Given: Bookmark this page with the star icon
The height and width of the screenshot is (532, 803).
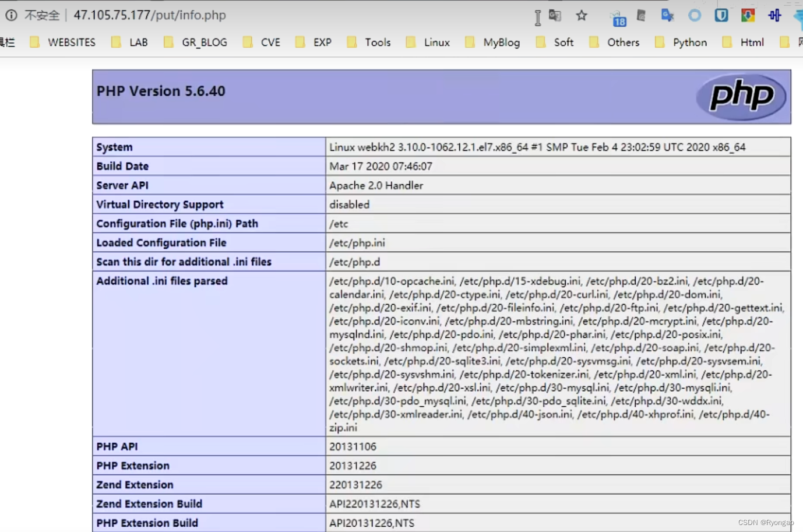Looking at the screenshot, I should (582, 16).
